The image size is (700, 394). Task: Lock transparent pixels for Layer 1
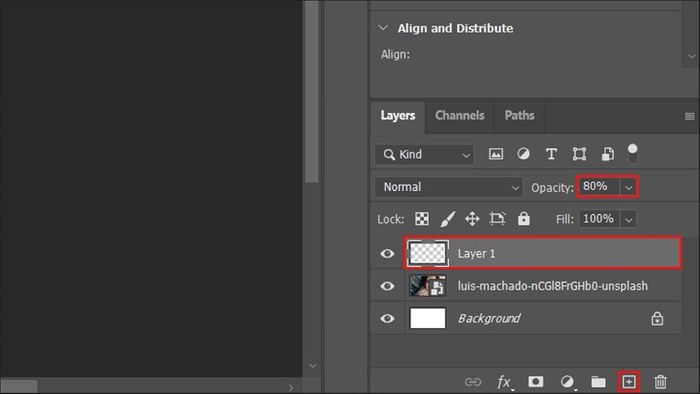pos(422,219)
